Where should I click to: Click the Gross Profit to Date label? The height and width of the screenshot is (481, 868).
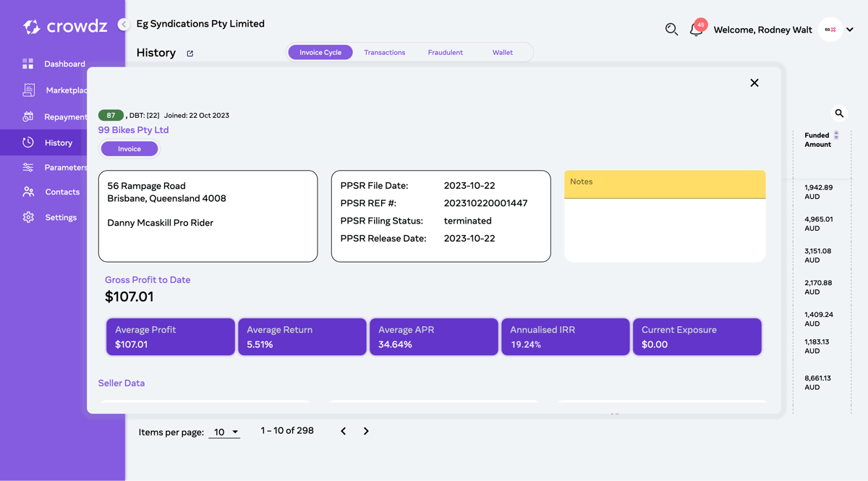(148, 280)
